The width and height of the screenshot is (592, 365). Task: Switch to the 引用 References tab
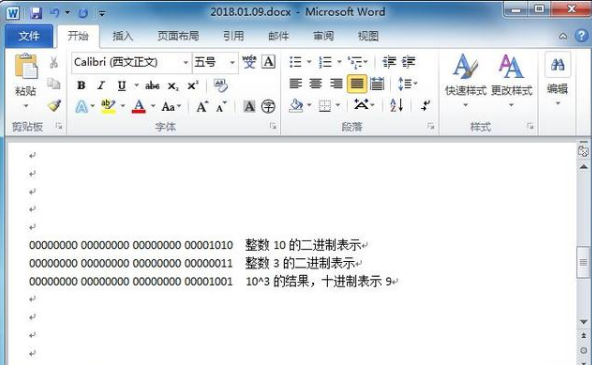pyautogui.click(x=233, y=36)
